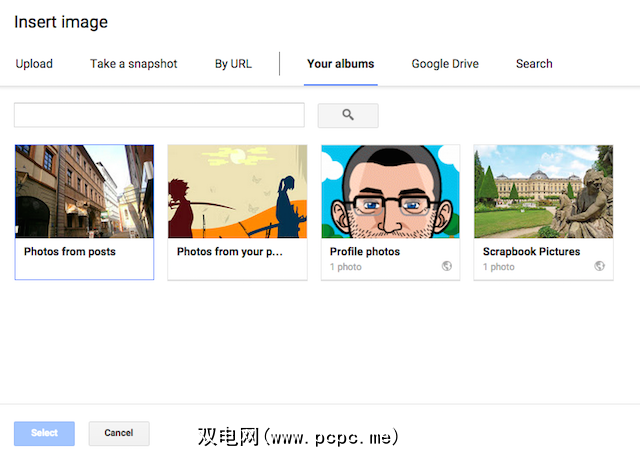Choose the cartoon avatar album thumbnail
640x460 pixels.
391,191
